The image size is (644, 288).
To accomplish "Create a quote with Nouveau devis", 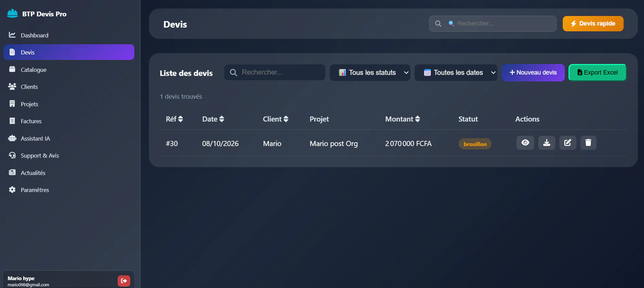I will pyautogui.click(x=533, y=73).
